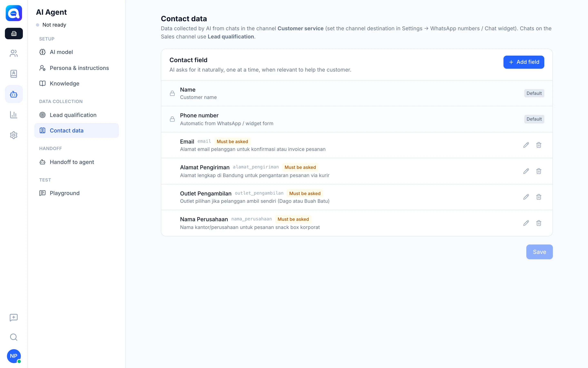Click the alamat_pengiriman key text
The width and height of the screenshot is (588, 368).
point(256,167)
